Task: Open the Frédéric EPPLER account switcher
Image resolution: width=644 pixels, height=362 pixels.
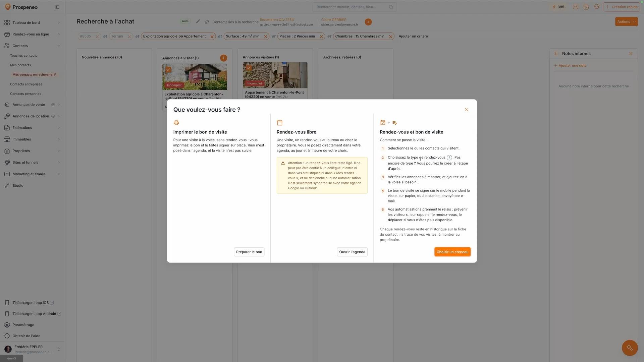Action: [x=33, y=349]
